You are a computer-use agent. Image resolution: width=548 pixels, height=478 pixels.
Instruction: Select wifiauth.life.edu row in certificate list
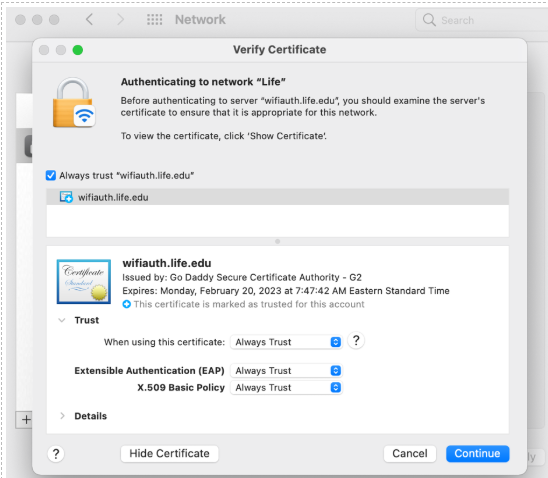[x=277, y=197]
